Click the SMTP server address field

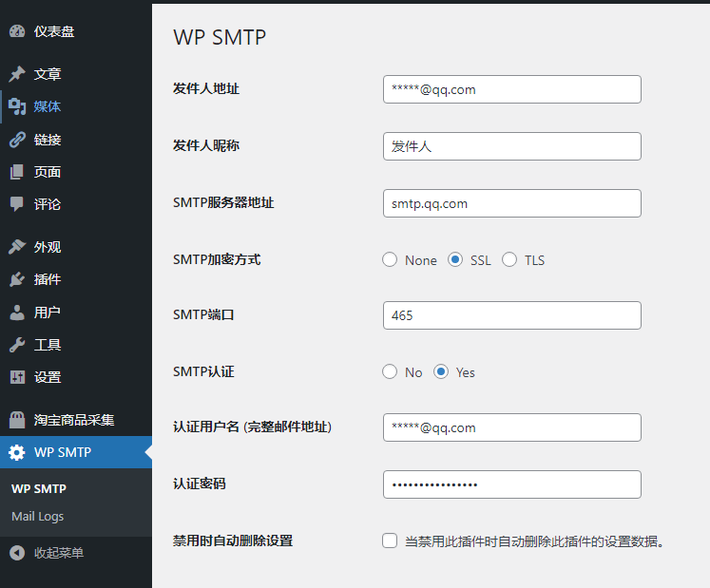(511, 203)
